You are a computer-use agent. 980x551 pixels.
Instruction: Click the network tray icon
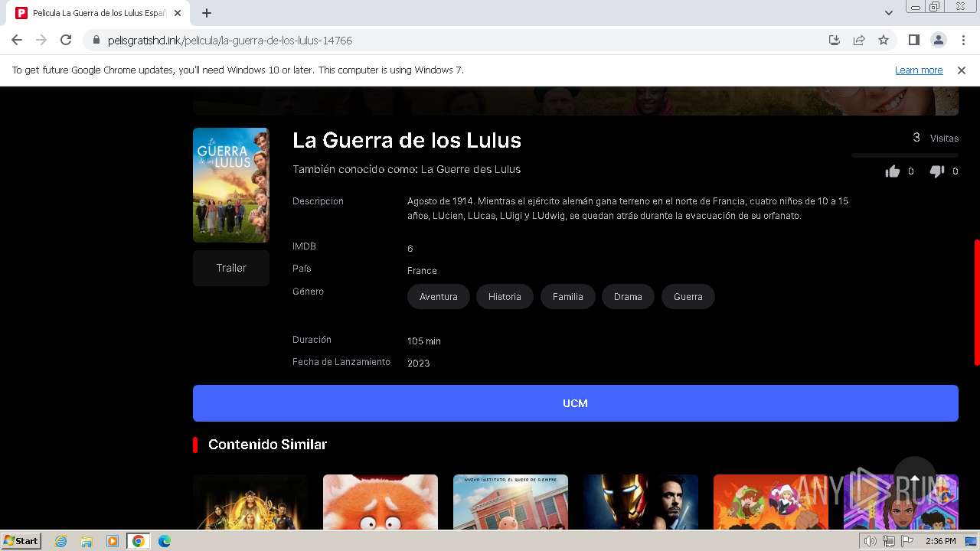click(x=889, y=541)
